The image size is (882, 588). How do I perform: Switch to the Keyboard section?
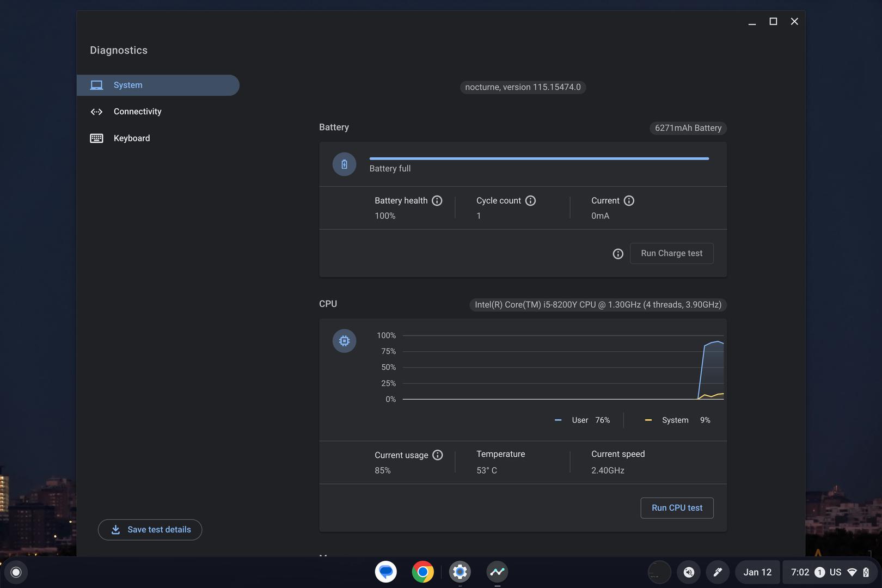click(131, 138)
